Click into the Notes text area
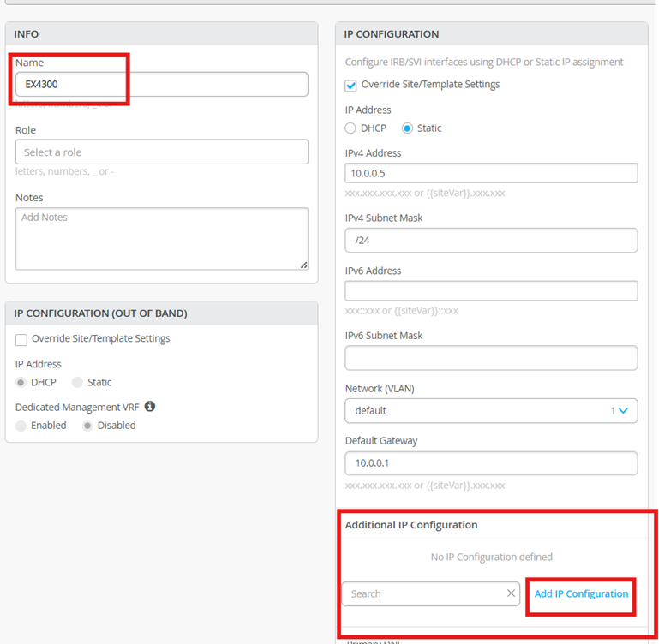Viewport: 659px width, 644px height. coord(161,239)
